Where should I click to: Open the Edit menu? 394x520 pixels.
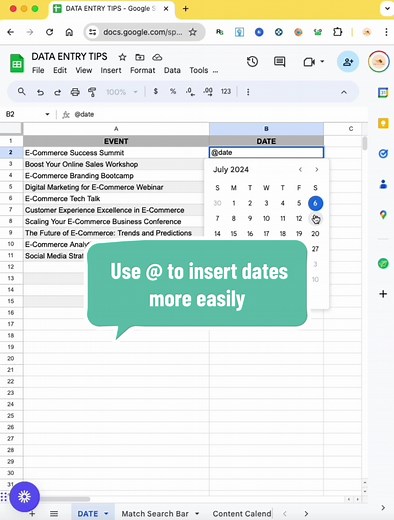pyautogui.click(x=60, y=70)
